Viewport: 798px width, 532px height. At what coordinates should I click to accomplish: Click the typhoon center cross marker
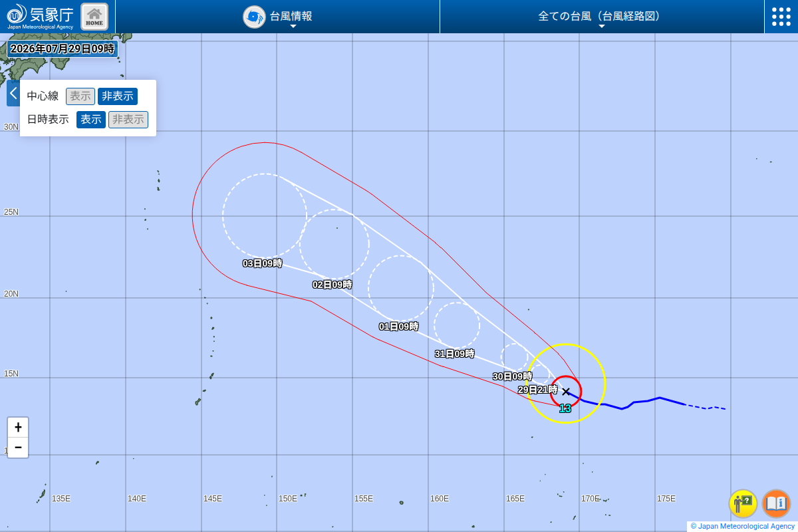pos(566,392)
